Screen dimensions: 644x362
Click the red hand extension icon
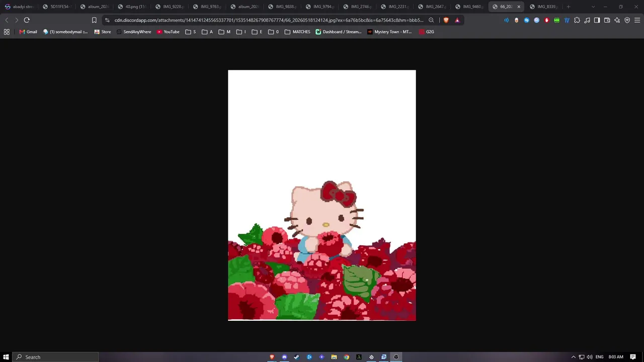click(x=546, y=20)
